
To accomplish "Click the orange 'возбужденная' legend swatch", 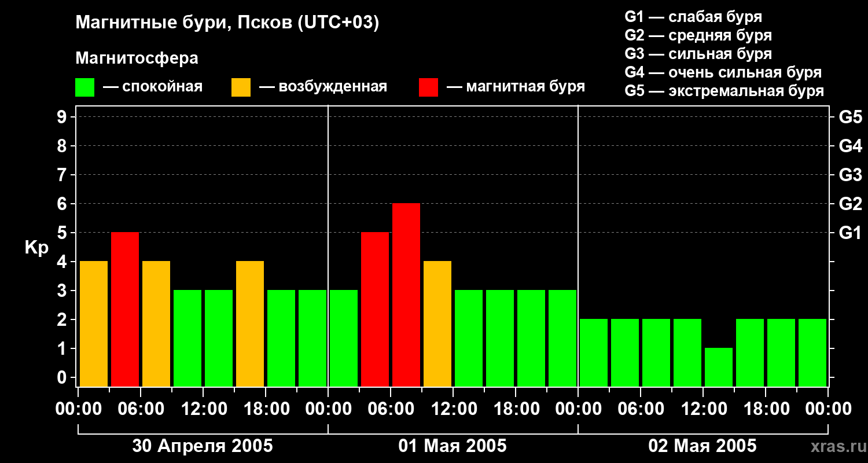I will point(241,87).
